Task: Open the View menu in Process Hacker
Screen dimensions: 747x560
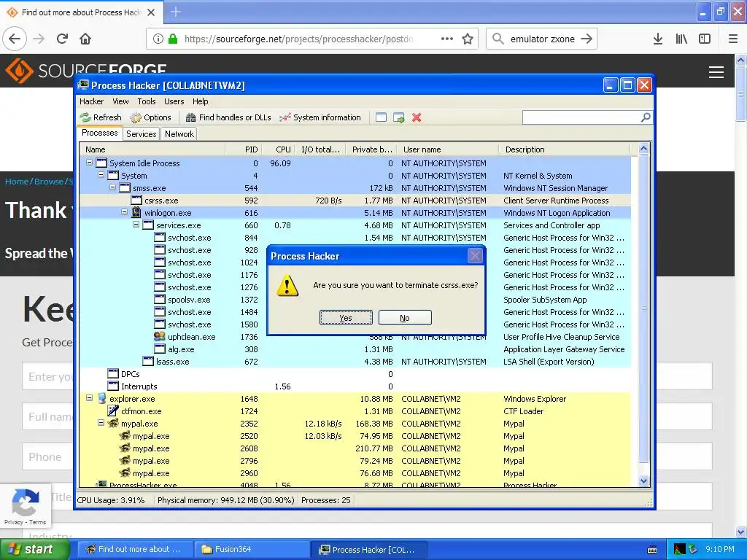Action: click(x=120, y=101)
